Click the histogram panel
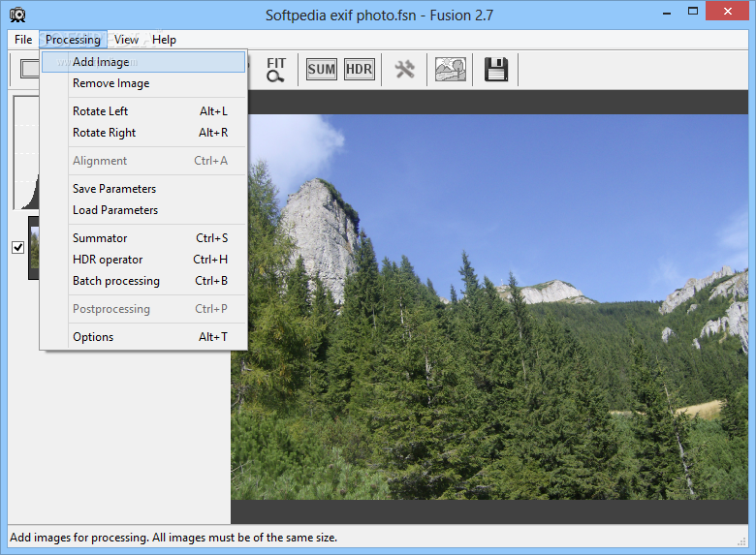This screenshot has height=555, width=756. pyautogui.click(x=26, y=152)
